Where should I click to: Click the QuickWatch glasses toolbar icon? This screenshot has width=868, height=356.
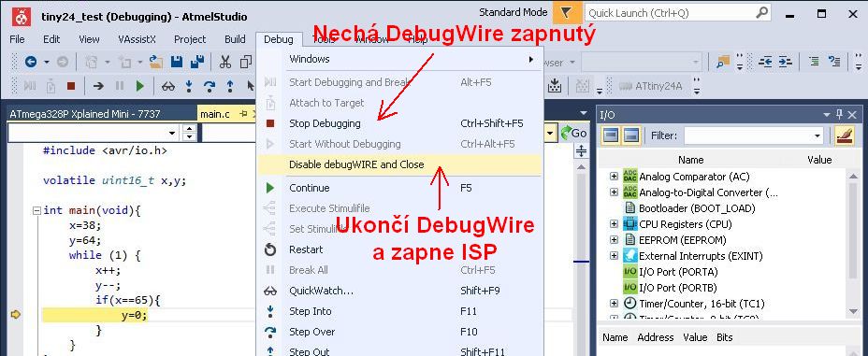tap(168, 86)
